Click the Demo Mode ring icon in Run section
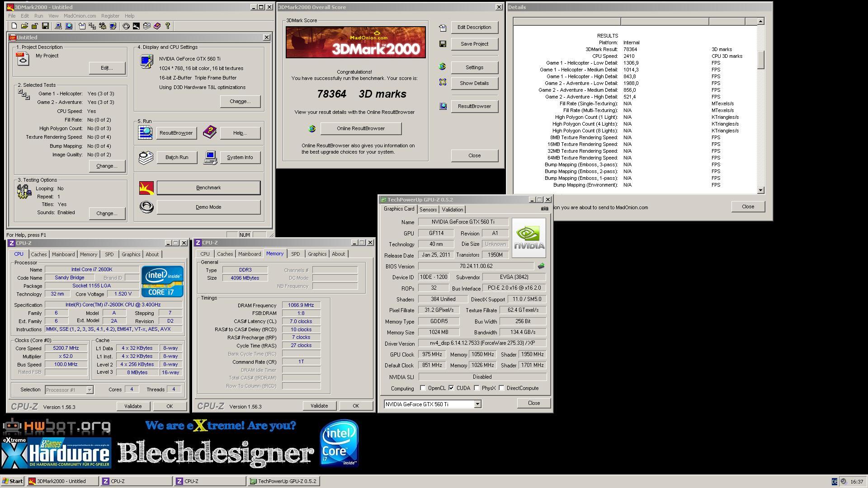Image resolution: width=868 pixels, height=488 pixels. (146, 207)
